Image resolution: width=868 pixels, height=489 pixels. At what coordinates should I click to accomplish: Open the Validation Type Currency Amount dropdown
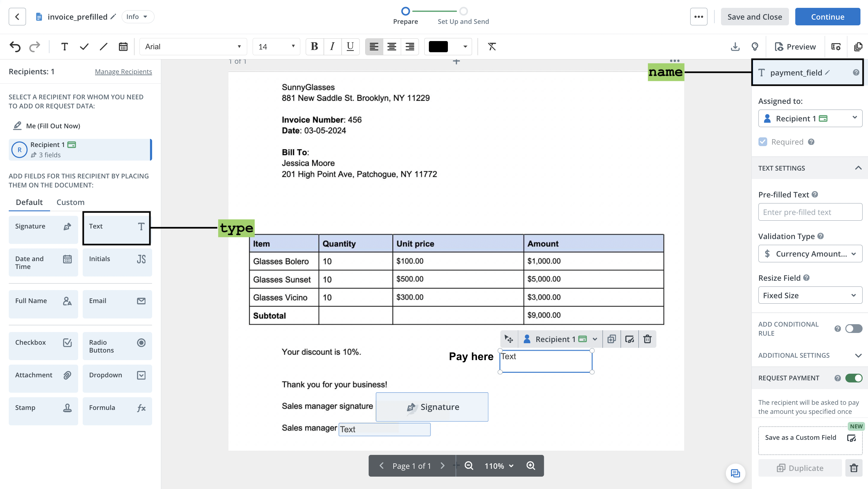coord(810,254)
